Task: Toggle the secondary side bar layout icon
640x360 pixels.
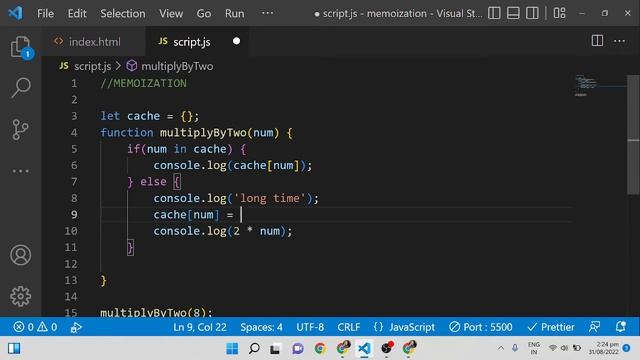Action: coord(532,13)
